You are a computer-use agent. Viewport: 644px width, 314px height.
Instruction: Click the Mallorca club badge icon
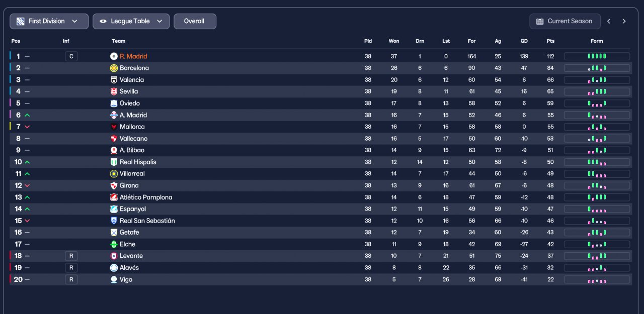pyautogui.click(x=114, y=127)
